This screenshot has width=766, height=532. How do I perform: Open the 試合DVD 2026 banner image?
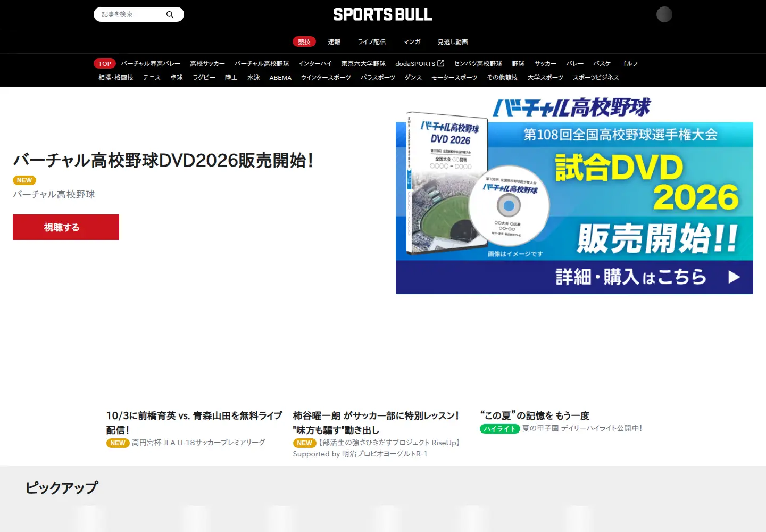tap(574, 195)
